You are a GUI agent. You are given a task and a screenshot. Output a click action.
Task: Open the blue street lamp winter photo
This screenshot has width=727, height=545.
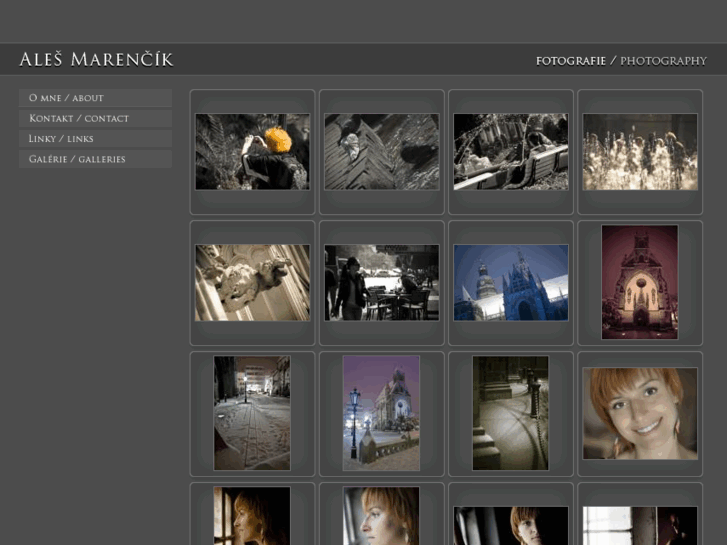(x=381, y=413)
